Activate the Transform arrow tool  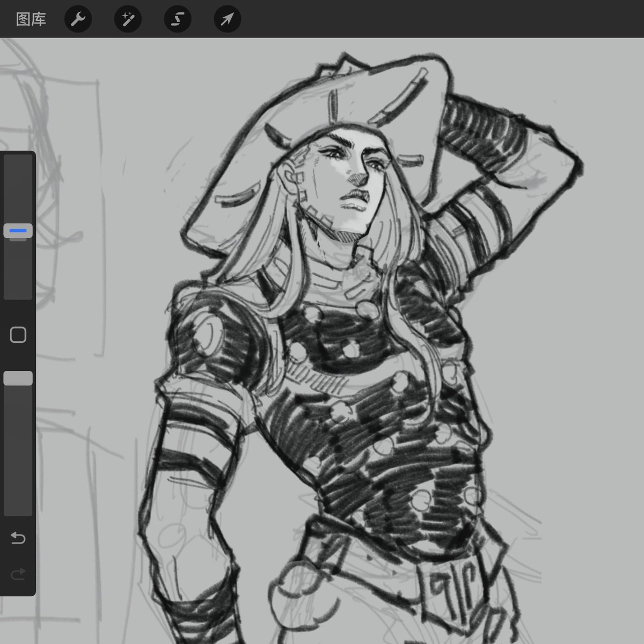point(227,20)
